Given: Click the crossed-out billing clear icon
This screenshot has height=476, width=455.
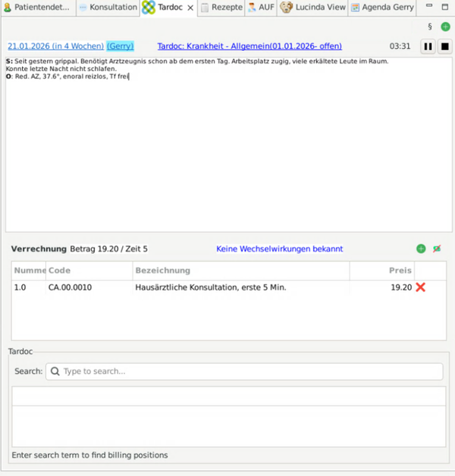Looking at the screenshot, I should (437, 249).
